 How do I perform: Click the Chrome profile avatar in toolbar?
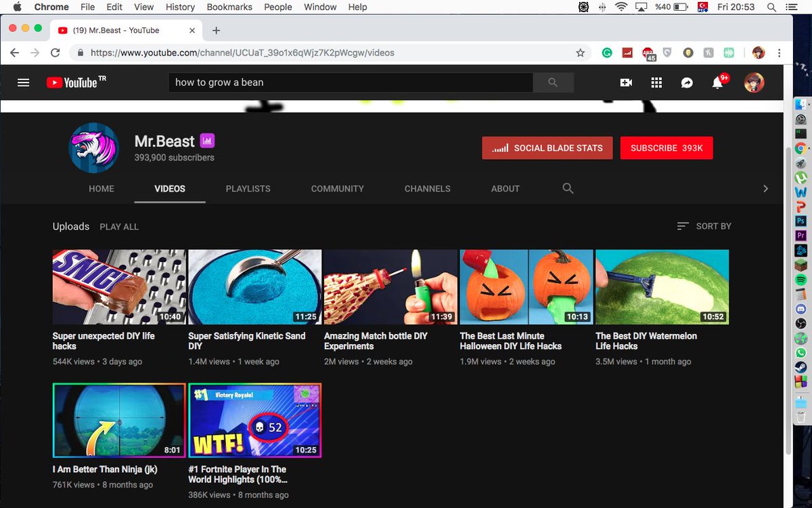coord(758,53)
